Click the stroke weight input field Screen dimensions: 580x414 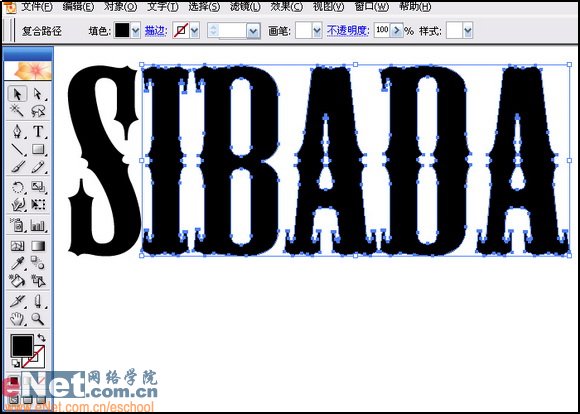(232, 30)
